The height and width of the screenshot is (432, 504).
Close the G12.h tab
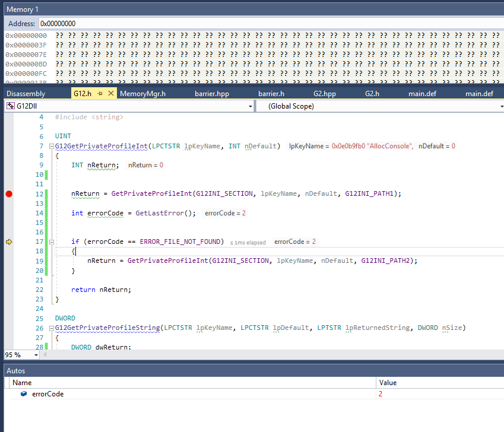[112, 94]
